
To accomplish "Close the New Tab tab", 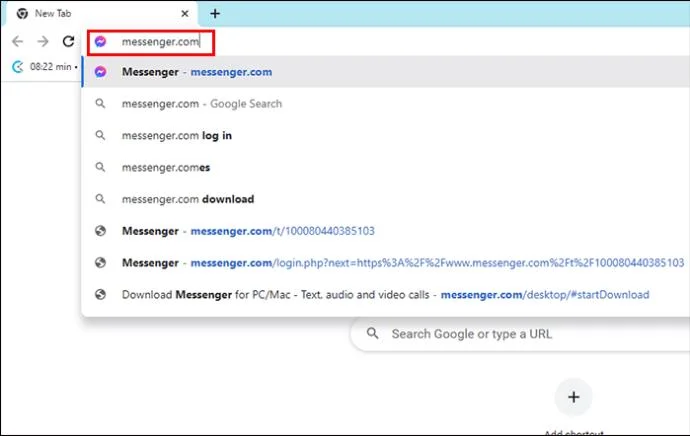I will (x=185, y=14).
